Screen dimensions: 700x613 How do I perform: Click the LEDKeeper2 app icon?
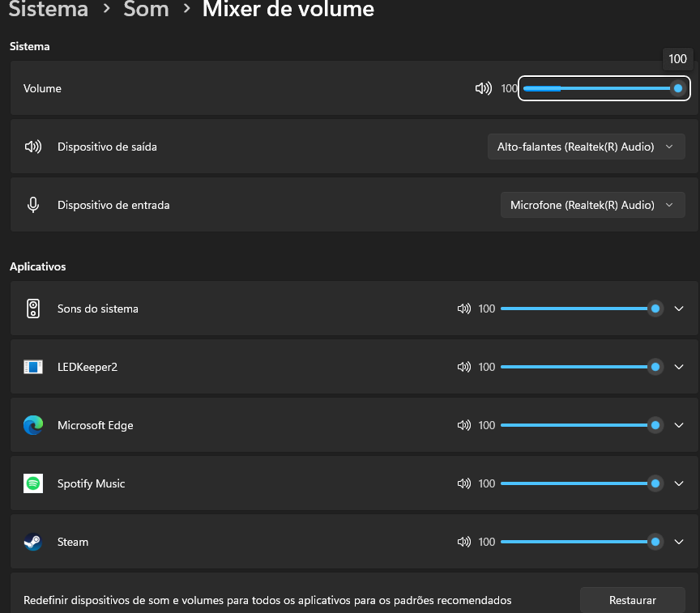(33, 367)
